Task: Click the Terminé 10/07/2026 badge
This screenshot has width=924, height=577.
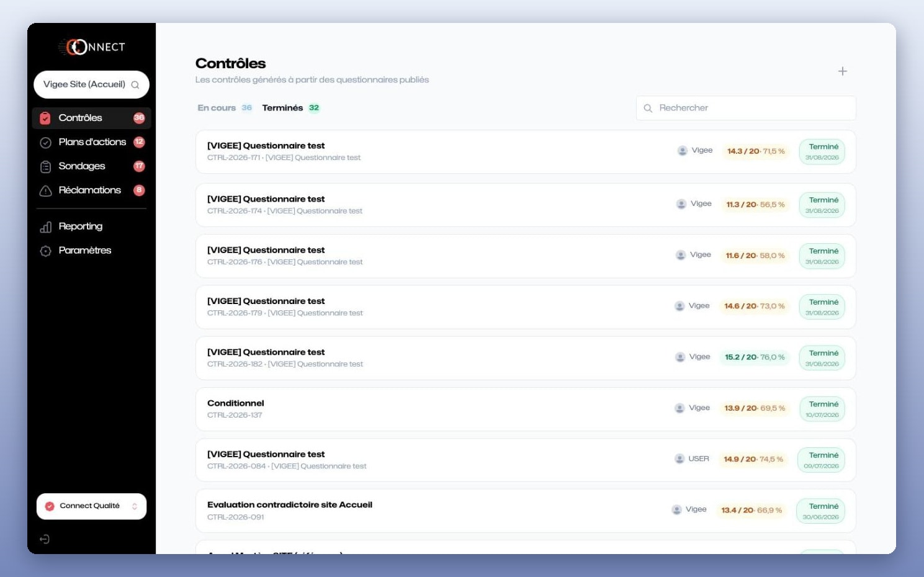Action: coord(822,409)
